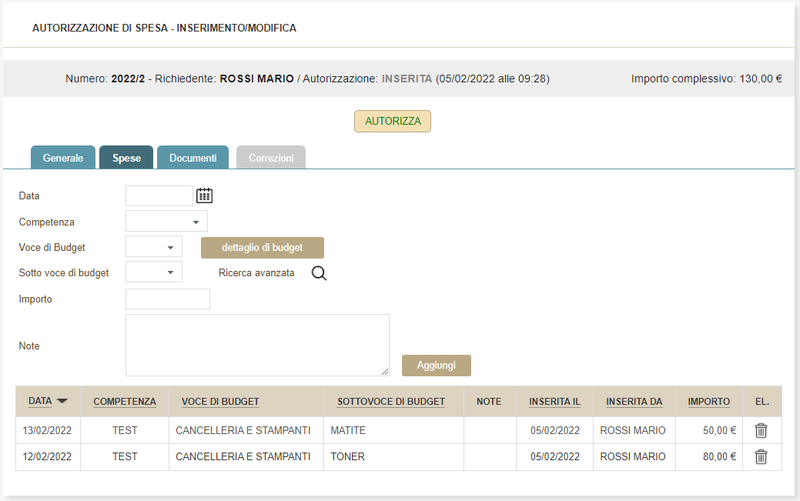Toggle sort arrow beside DATA header
Image resolution: width=800 pixels, height=501 pixels.
pos(62,401)
